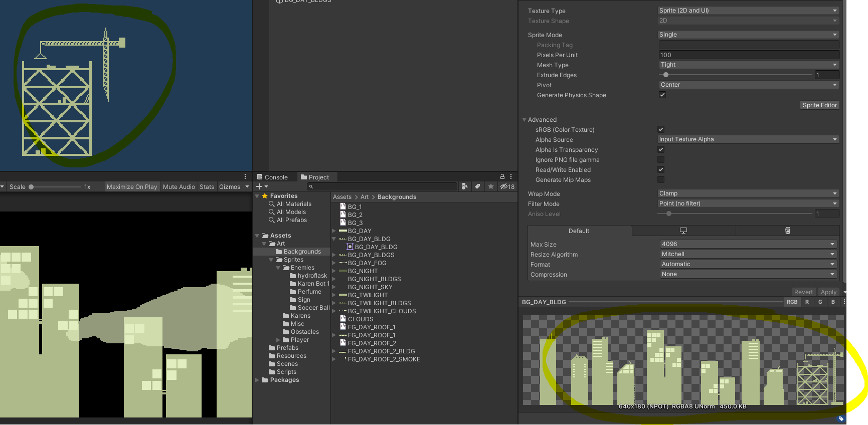Viewport: 868px width, 425px height.
Task: Expand the BG_DAY_BLDGS asset
Action: [334, 255]
